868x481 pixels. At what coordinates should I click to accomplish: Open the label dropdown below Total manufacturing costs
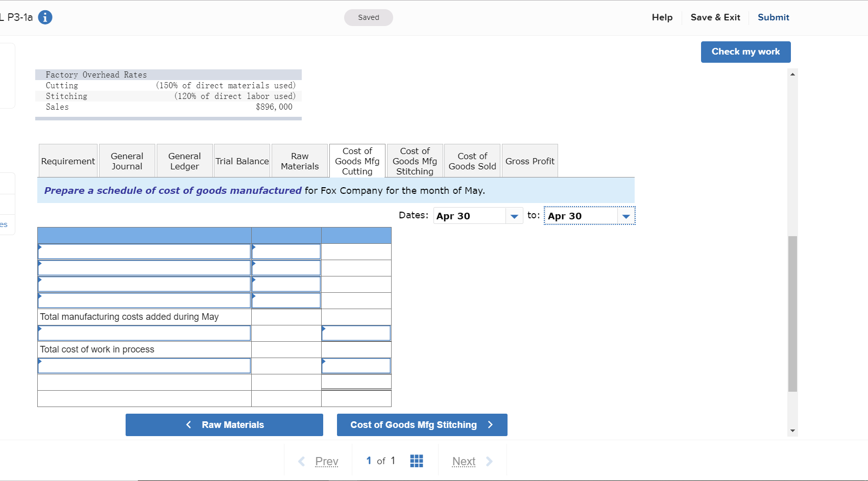point(144,333)
